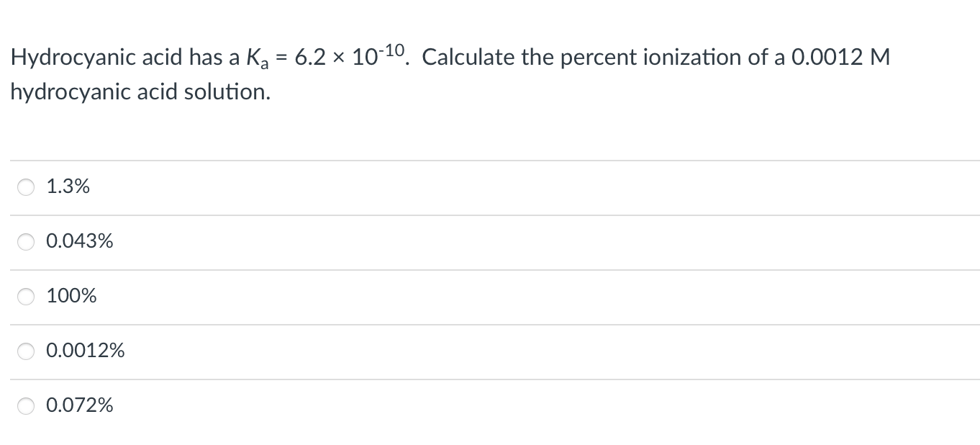Click the answer text 0.072%
Viewport: 980px width, 445px height.
79,405
